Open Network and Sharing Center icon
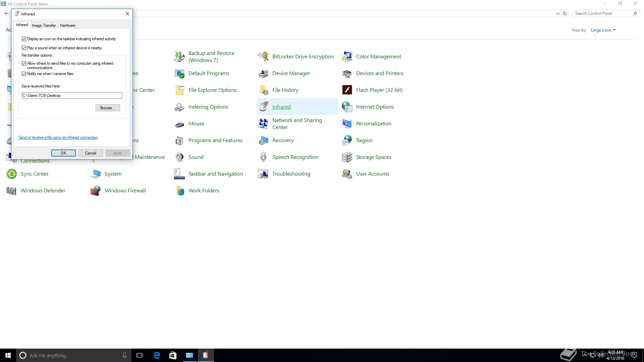The height and width of the screenshot is (362, 644). point(263,124)
